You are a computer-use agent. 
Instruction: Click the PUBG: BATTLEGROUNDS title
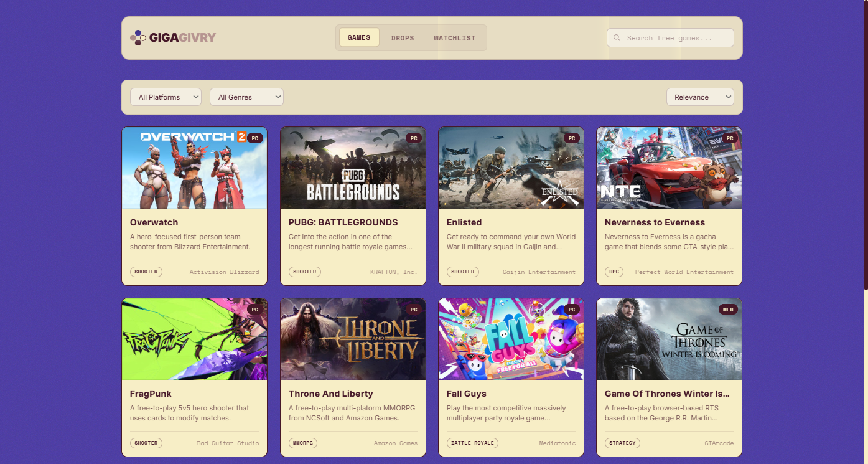point(343,222)
